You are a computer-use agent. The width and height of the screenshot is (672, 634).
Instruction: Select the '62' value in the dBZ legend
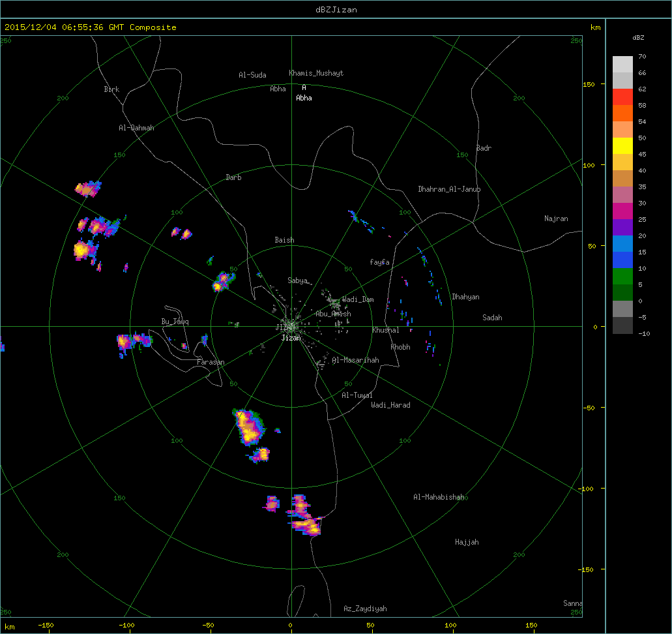(x=642, y=89)
